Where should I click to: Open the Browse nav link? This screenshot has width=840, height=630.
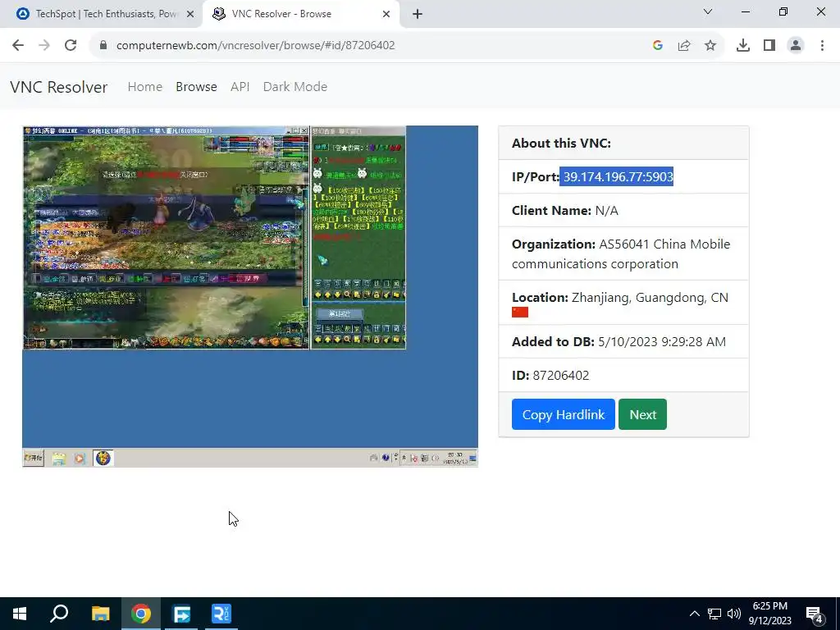[x=196, y=87]
